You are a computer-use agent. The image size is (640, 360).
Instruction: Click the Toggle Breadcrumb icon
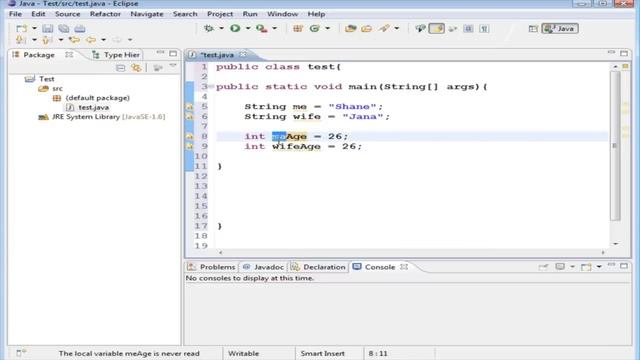[420, 29]
